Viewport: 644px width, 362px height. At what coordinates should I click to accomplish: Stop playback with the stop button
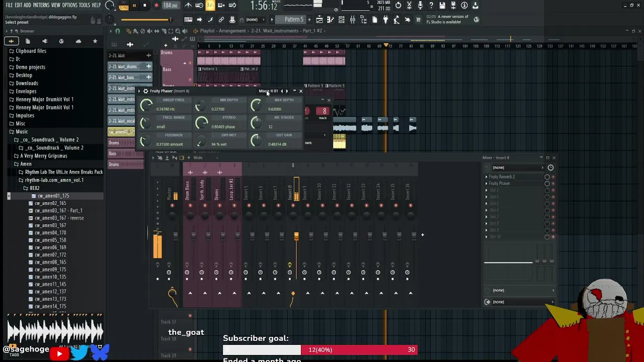point(145,6)
